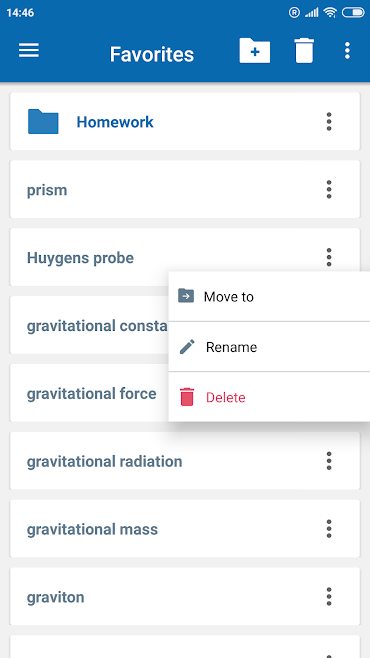Tap the new folder icon

[x=255, y=51]
